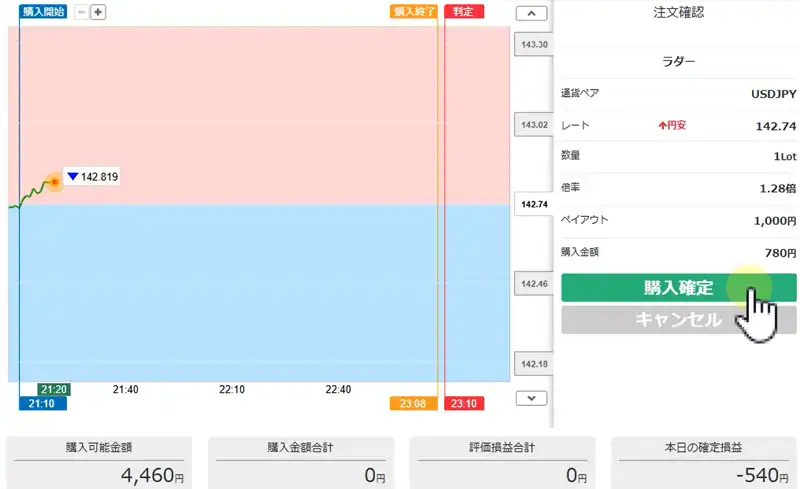Click the 23:08 purchase end time marker

[414, 403]
